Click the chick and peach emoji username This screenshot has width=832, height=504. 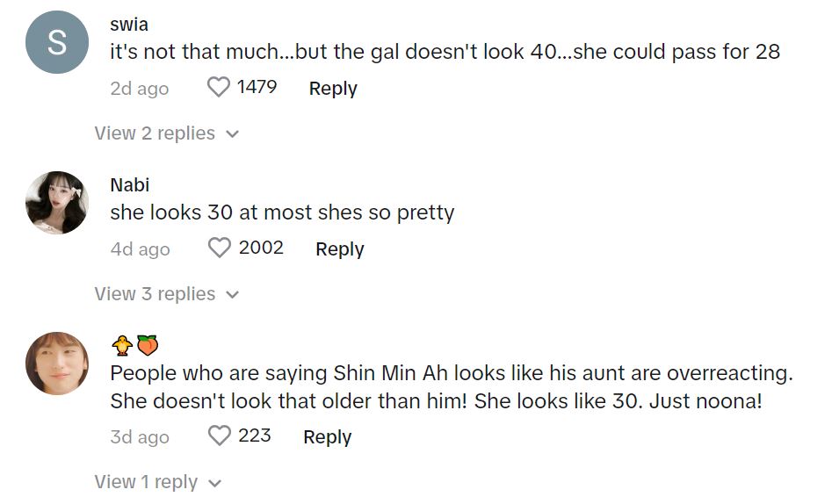click(x=134, y=346)
